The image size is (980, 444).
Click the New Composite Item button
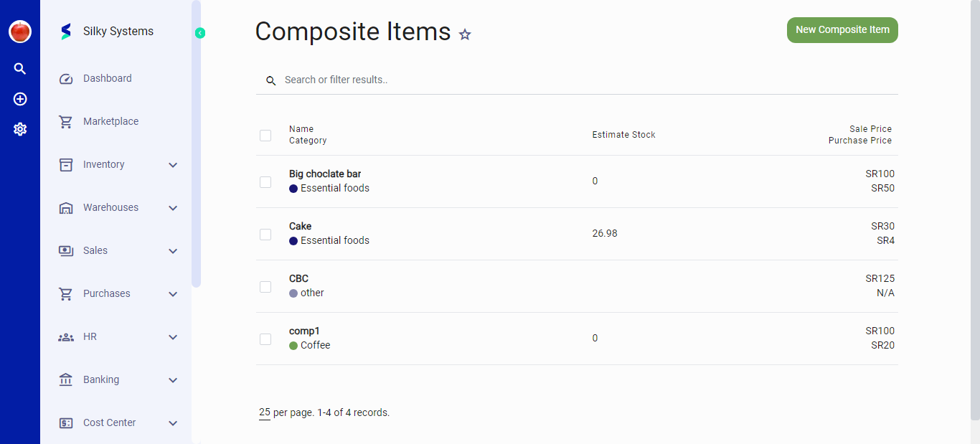click(x=842, y=30)
